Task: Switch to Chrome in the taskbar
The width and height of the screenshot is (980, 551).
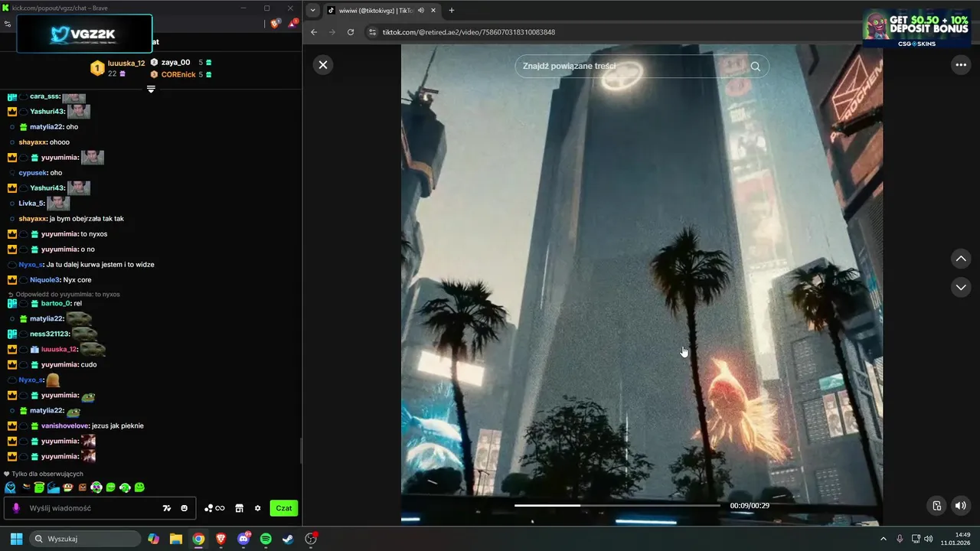Action: click(198, 539)
